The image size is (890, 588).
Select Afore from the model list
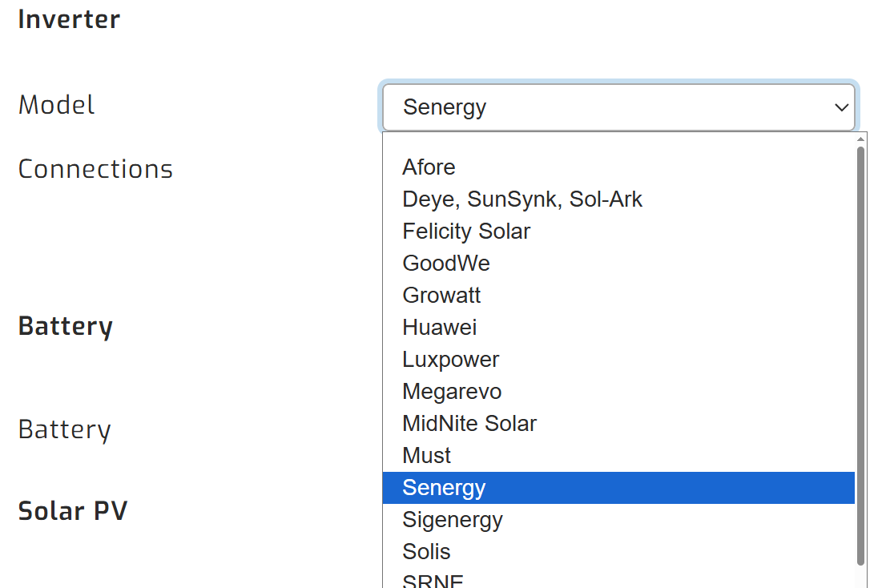[429, 167]
